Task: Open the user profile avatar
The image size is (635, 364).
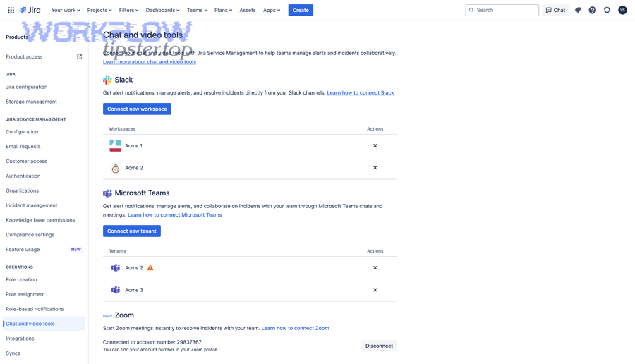Action: point(622,10)
